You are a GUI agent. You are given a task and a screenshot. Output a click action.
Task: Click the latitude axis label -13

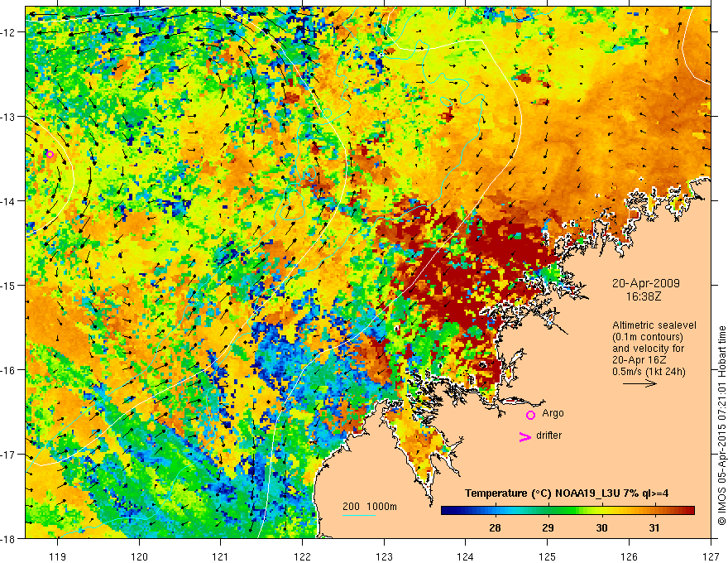[x=9, y=117]
